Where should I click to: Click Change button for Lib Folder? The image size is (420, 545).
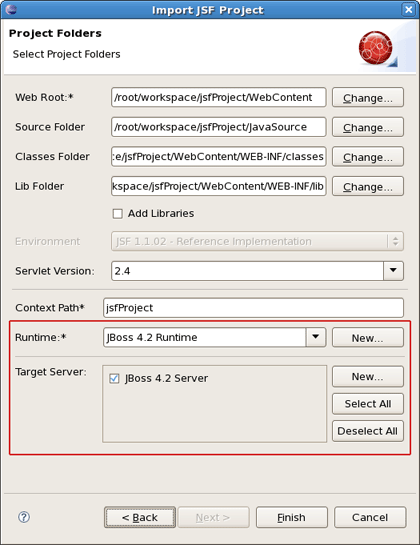coord(368,187)
